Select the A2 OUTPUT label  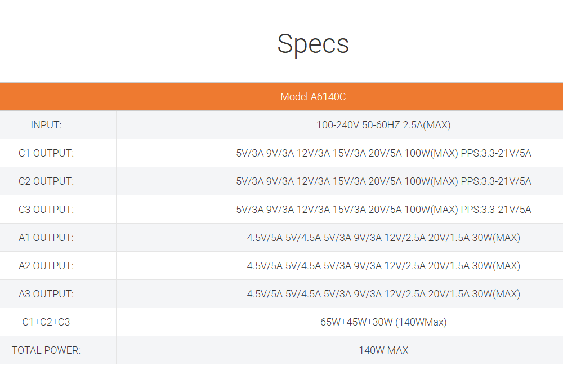pos(46,266)
